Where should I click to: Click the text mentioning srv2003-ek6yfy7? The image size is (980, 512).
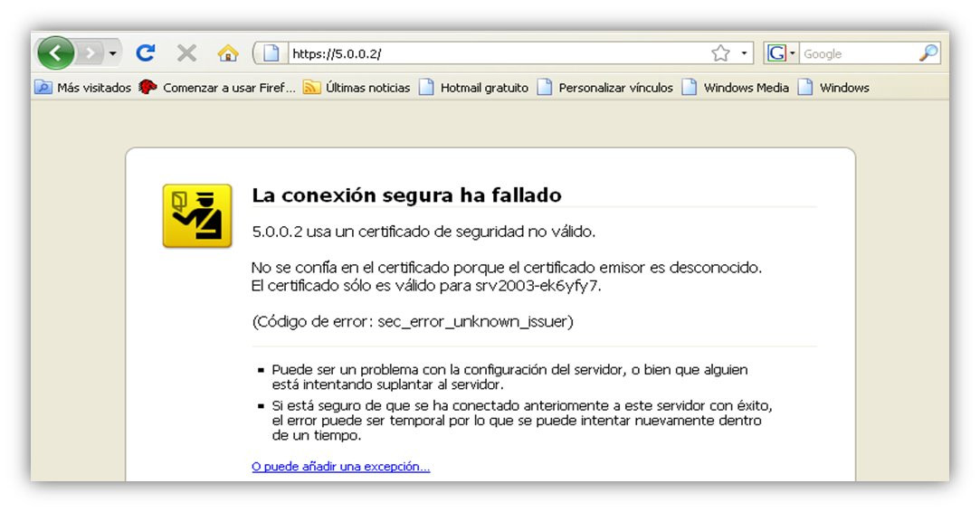[x=425, y=286]
